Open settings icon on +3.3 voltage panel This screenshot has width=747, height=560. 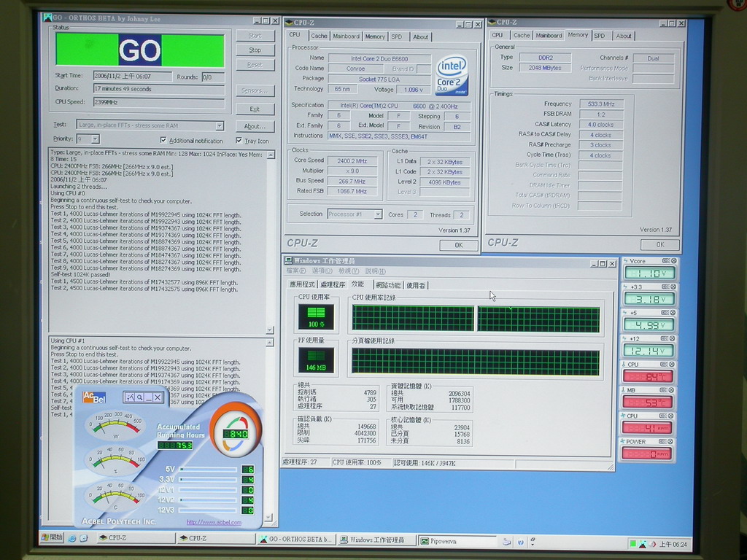point(666,287)
